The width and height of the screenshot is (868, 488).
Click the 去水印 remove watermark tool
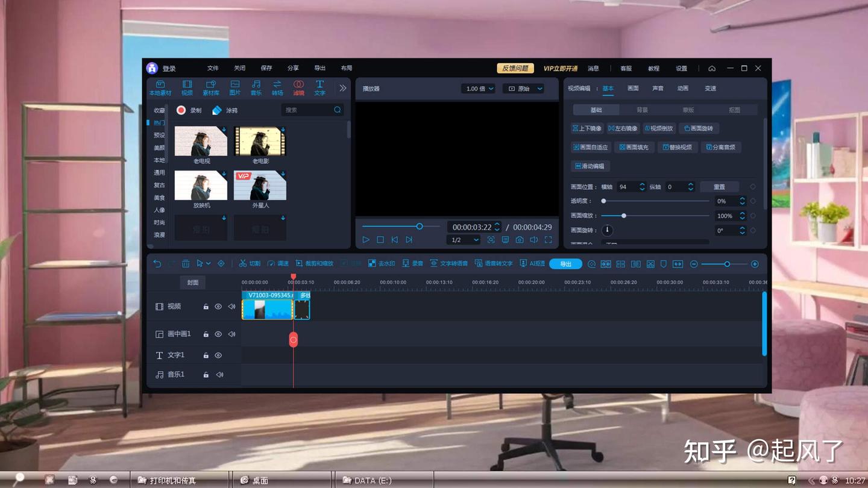point(382,264)
